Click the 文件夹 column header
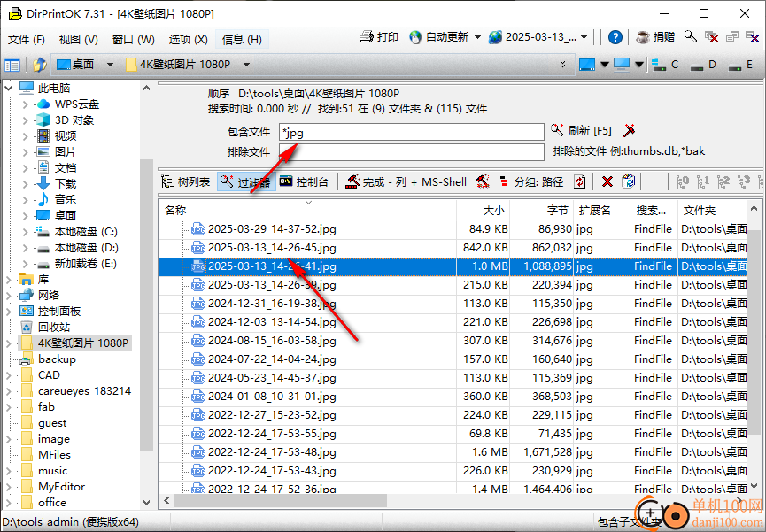Viewport: 766px width, 532px height. pos(712,210)
